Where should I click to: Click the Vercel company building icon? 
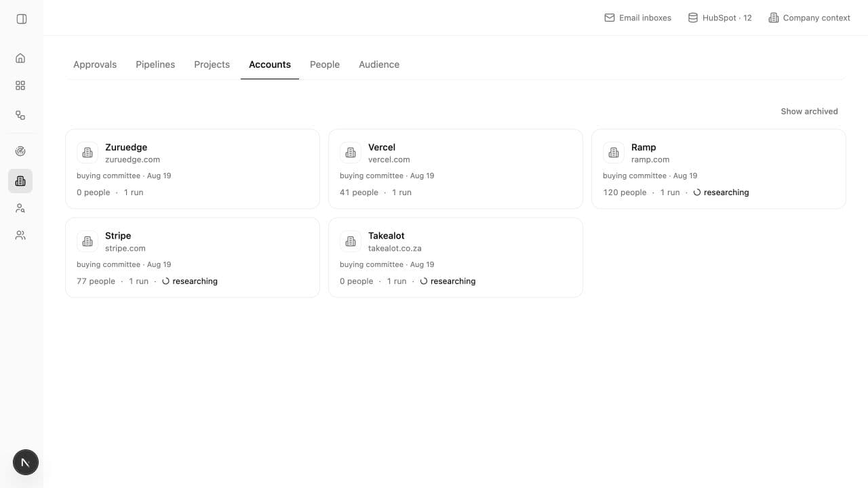click(x=351, y=152)
